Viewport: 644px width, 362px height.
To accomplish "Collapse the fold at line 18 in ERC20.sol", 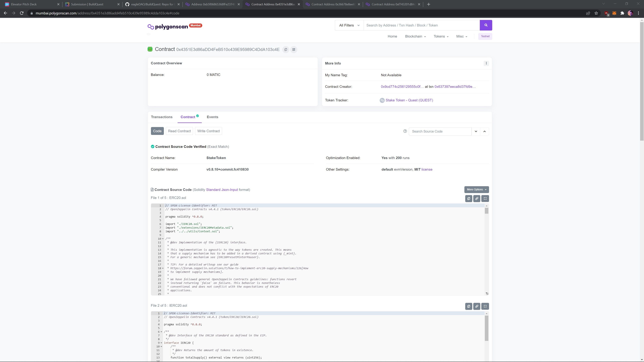I will [x=163, y=268].
